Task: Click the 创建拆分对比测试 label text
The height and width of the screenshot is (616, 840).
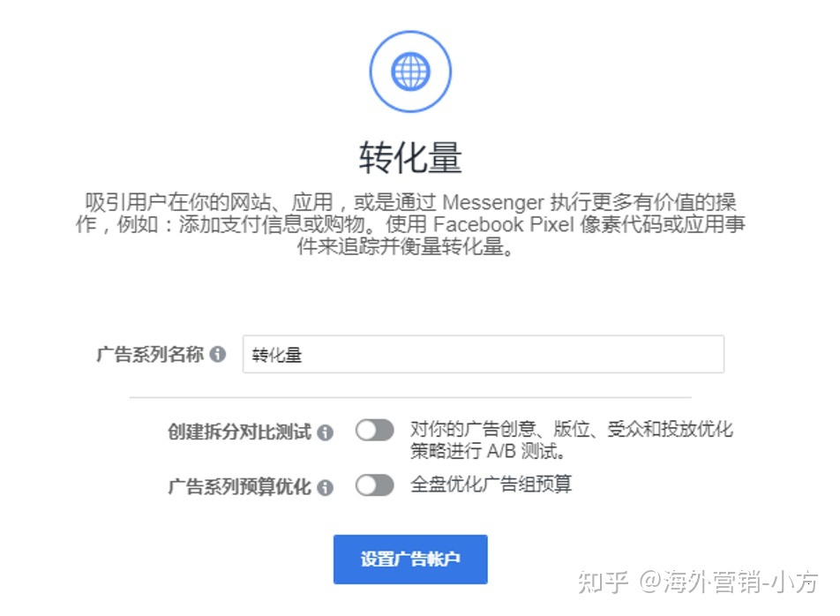Action: 239,432
